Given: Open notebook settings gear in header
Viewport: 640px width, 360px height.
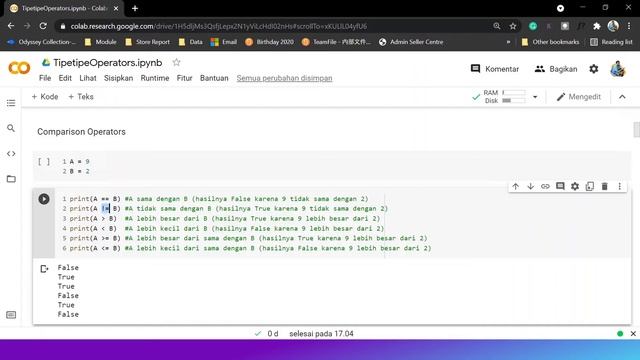Looking at the screenshot, I should point(594,69).
